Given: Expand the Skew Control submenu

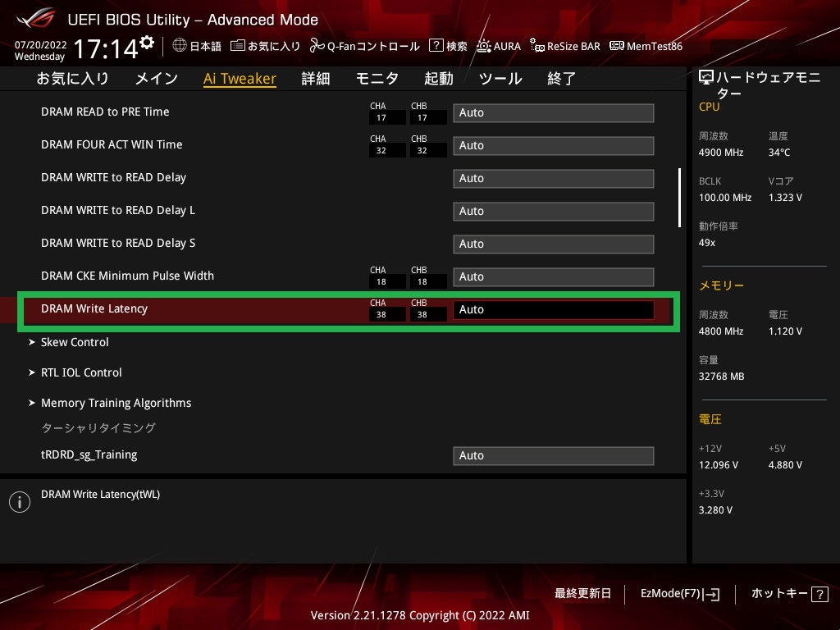Looking at the screenshot, I should [x=75, y=342].
